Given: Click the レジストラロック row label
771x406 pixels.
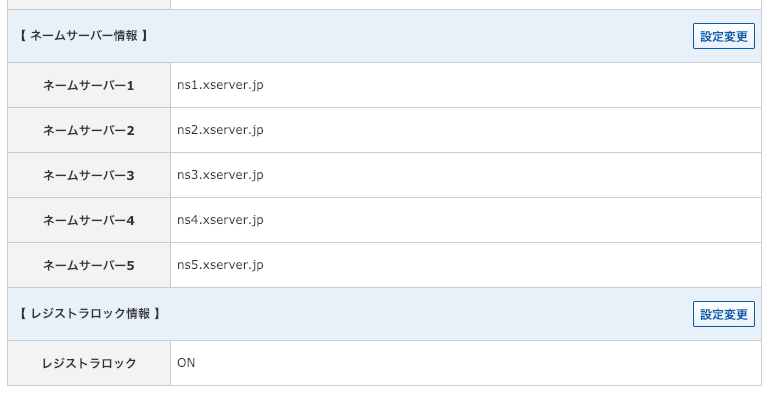Looking at the screenshot, I should [x=89, y=363].
